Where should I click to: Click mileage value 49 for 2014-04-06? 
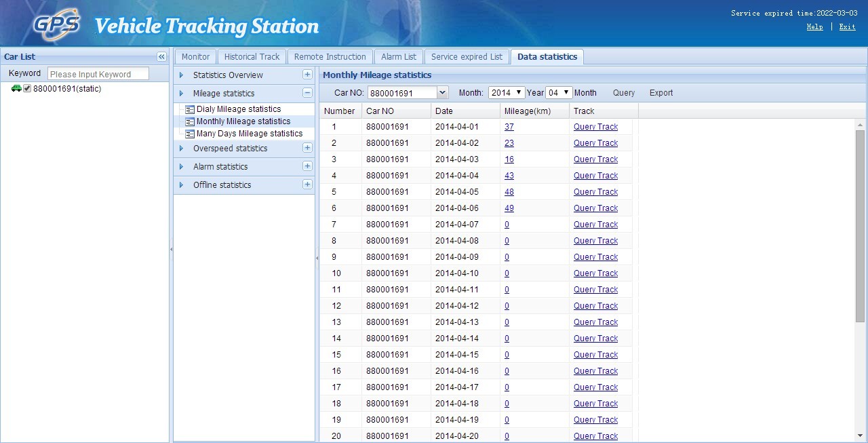(x=509, y=208)
